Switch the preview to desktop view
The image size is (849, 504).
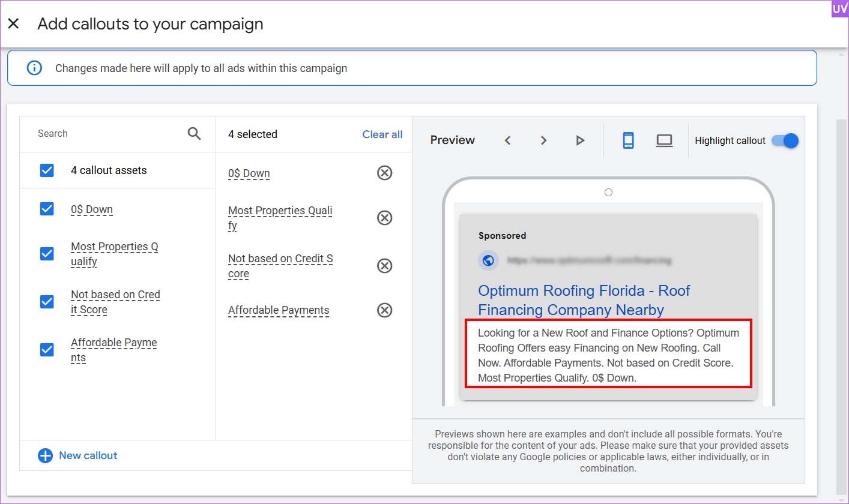pyautogui.click(x=664, y=140)
